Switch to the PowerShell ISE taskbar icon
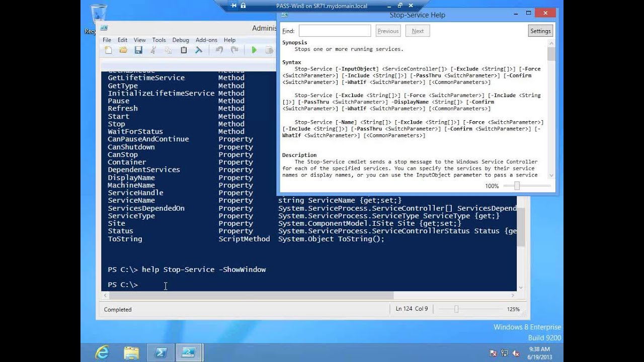 [189, 352]
